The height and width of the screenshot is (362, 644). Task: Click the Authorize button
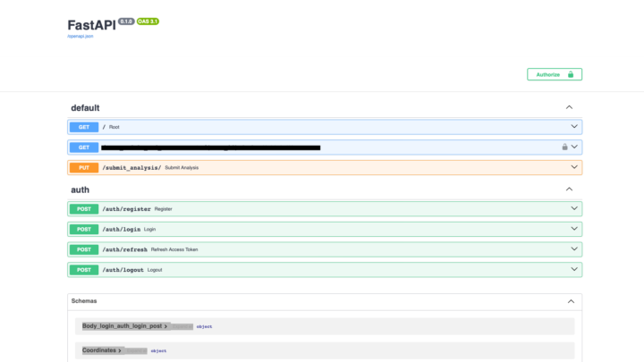point(554,74)
